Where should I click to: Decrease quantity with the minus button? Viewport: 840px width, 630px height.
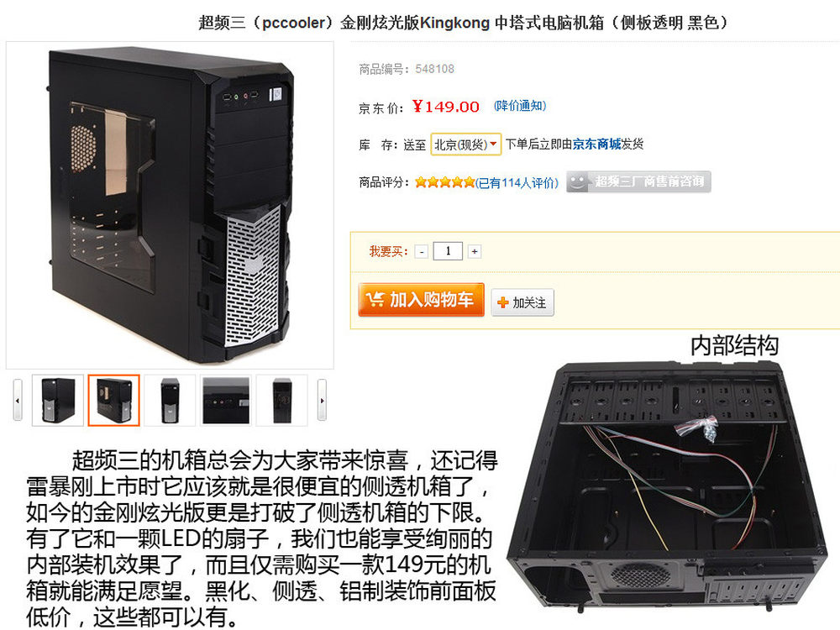(422, 251)
